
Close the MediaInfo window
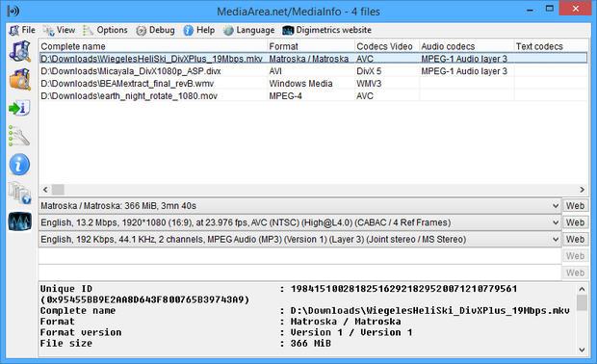click(575, 9)
